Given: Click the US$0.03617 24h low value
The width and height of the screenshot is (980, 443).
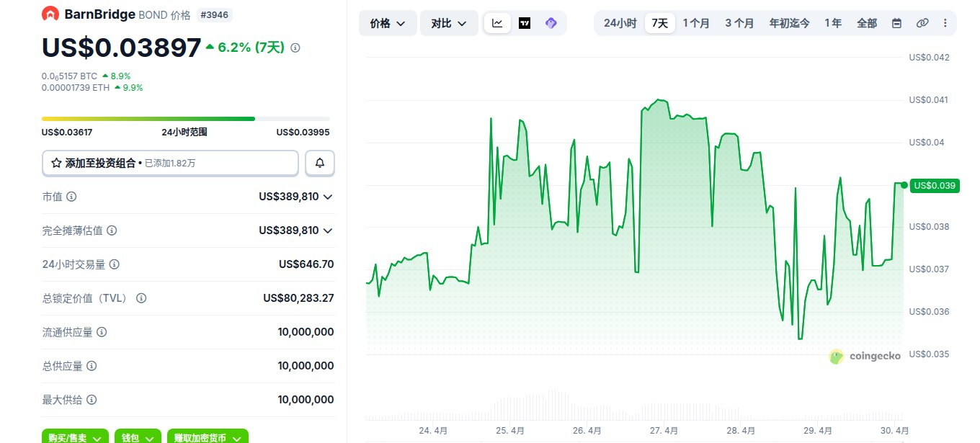Looking at the screenshot, I should point(67,133).
